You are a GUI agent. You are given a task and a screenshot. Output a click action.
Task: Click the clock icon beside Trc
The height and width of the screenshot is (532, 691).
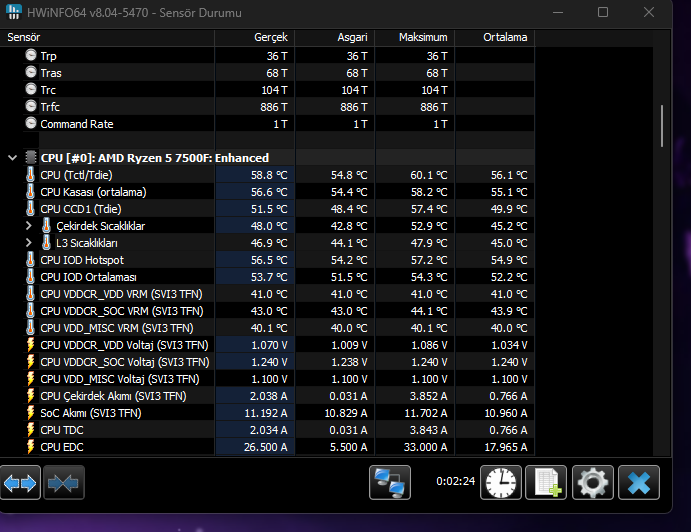pyautogui.click(x=31, y=89)
